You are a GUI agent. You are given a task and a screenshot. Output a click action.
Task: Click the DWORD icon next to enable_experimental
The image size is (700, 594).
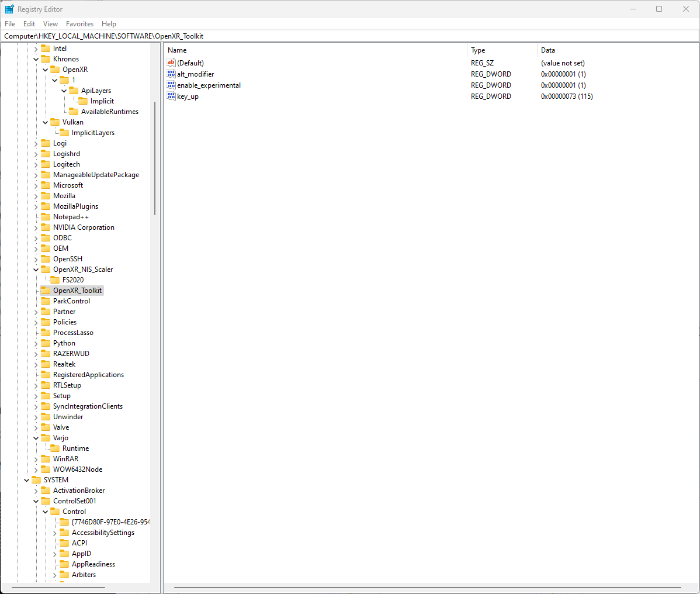(171, 85)
